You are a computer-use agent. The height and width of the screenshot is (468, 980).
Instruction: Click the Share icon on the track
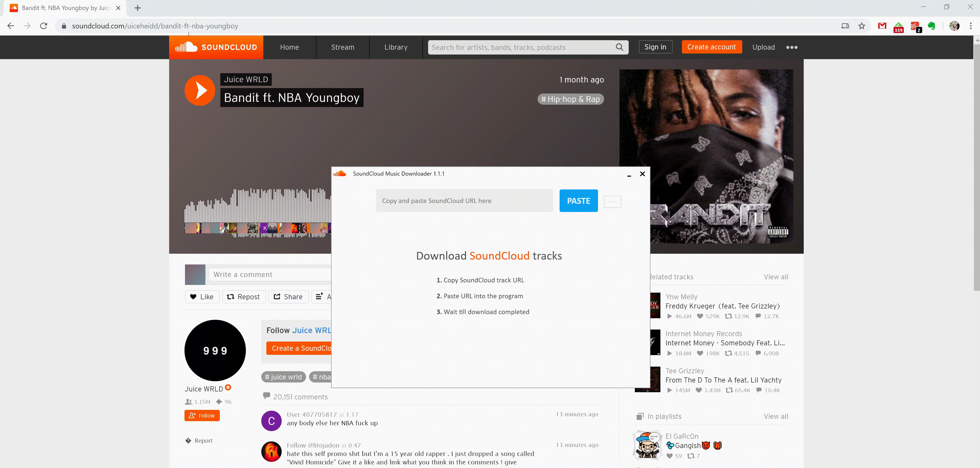(287, 296)
